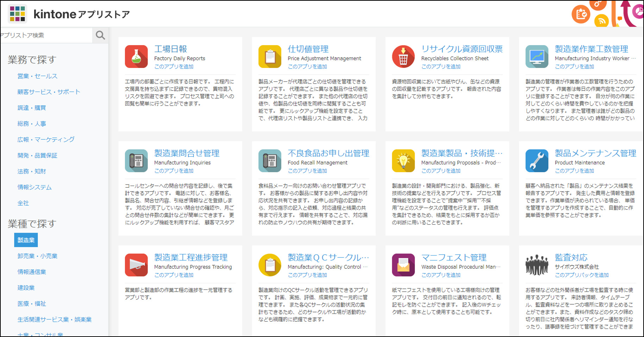Focus the app store search field
644x337 pixels.
(x=46, y=35)
